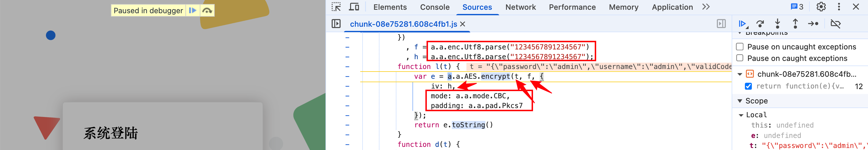Viewport: 868px width, 150px height.
Task: Click the breakpoint line number 12
Action: pyautogui.click(x=859, y=86)
